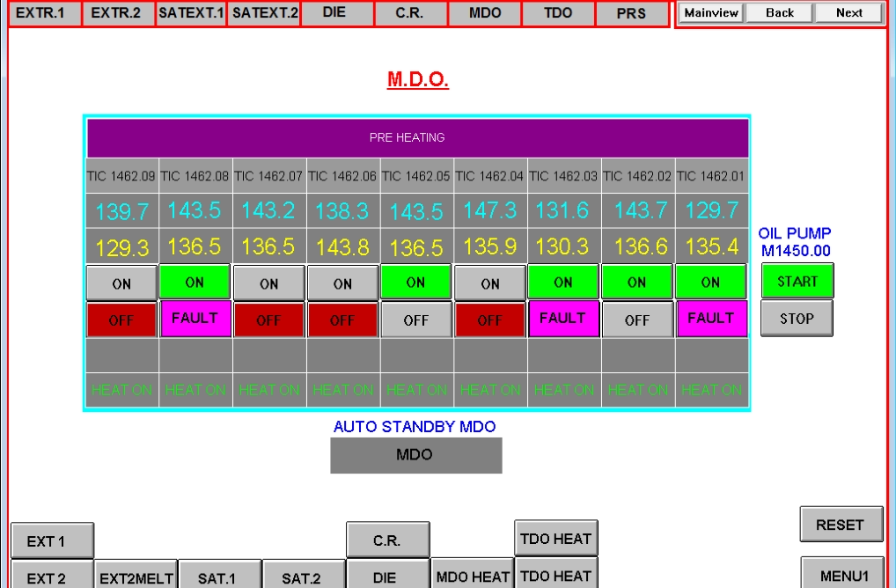The height and width of the screenshot is (588, 896).
Task: Switch to the SATEXT.2 tab
Action: 263,14
